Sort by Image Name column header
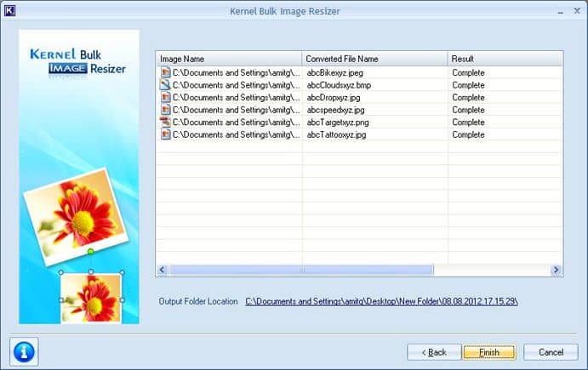The height and width of the screenshot is (370, 588). point(229,59)
